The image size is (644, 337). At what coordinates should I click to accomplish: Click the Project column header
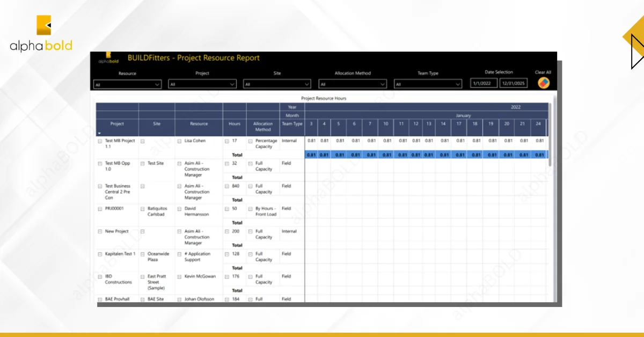[117, 123]
